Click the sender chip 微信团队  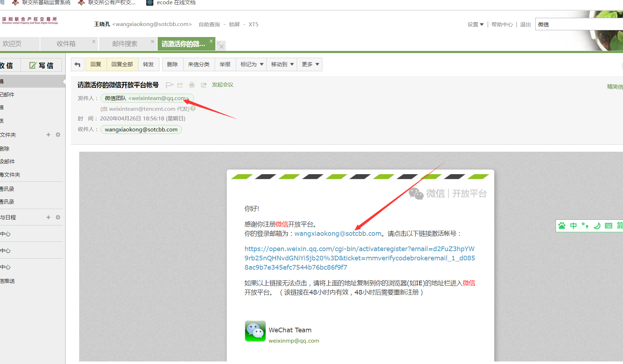pyautogui.click(x=147, y=98)
